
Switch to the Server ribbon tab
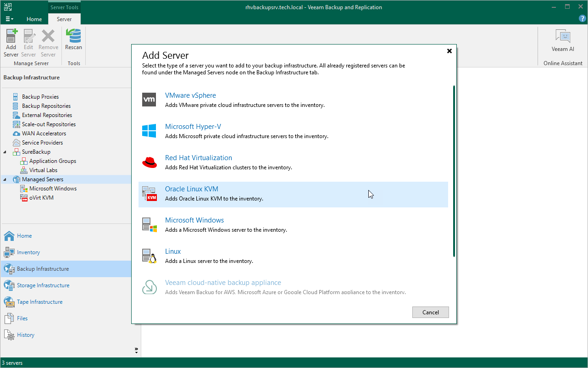(x=64, y=19)
